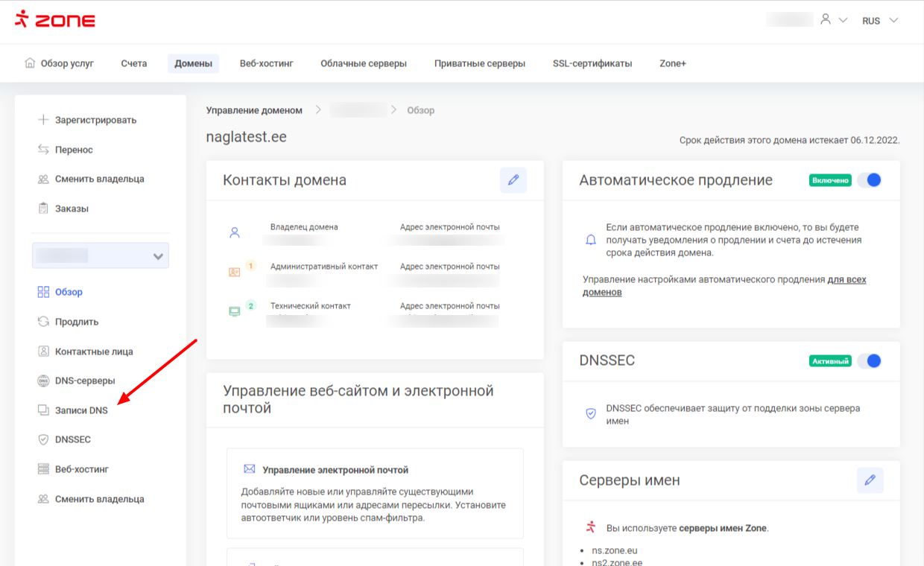This screenshot has height=566, width=924.
Task: Click the envelope icon for Управление электронной почтой
Action: (x=250, y=469)
